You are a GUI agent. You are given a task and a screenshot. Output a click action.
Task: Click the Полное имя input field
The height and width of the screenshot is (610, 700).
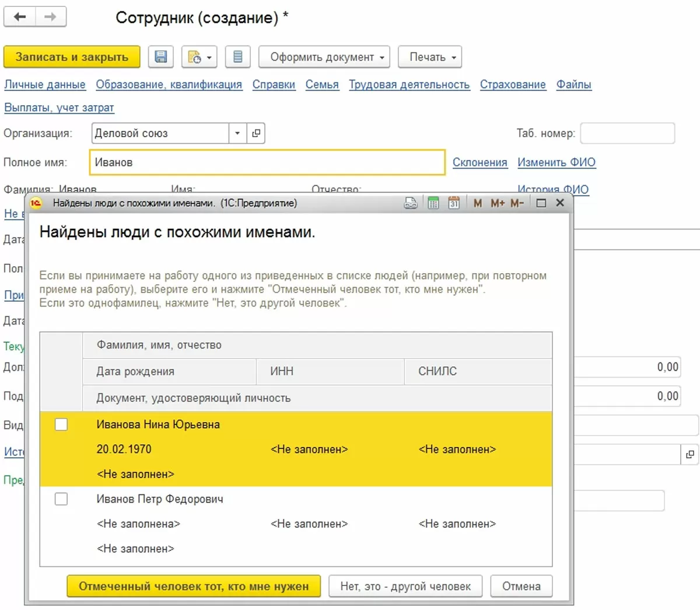(x=267, y=162)
